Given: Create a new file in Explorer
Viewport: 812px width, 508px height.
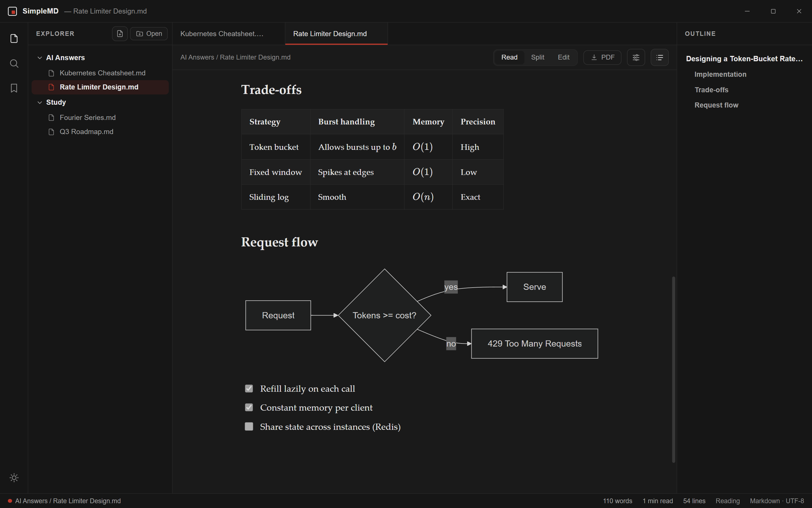Looking at the screenshot, I should coord(120,34).
